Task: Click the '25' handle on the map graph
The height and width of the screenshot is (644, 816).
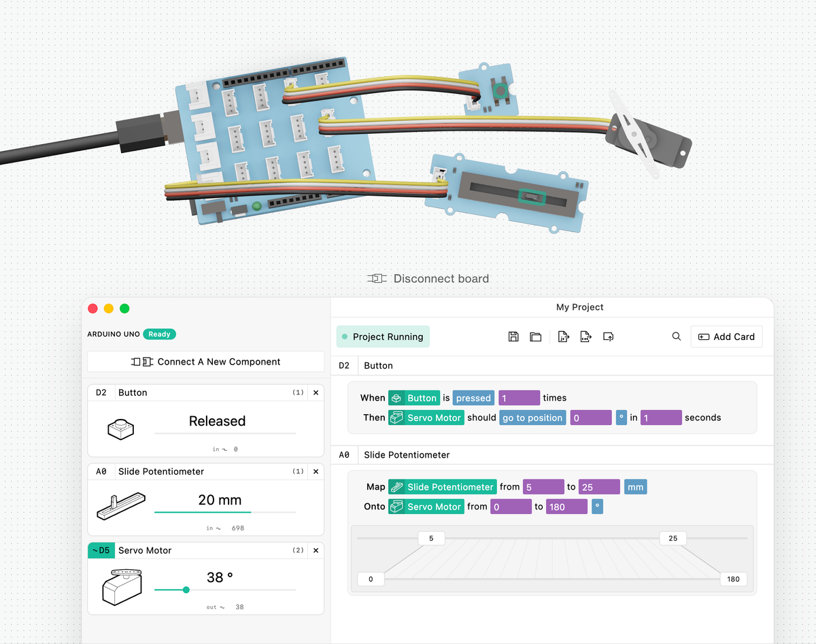Action: [x=673, y=538]
